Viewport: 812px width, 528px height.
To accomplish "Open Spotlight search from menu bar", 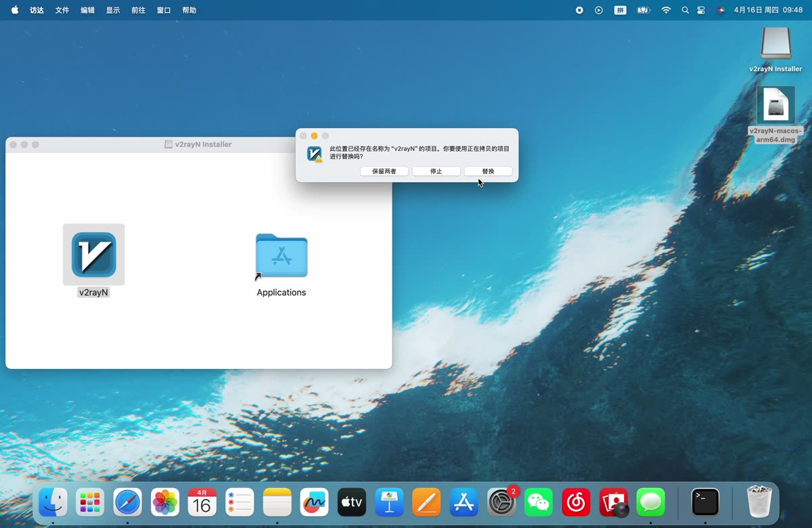I will tap(685, 10).
